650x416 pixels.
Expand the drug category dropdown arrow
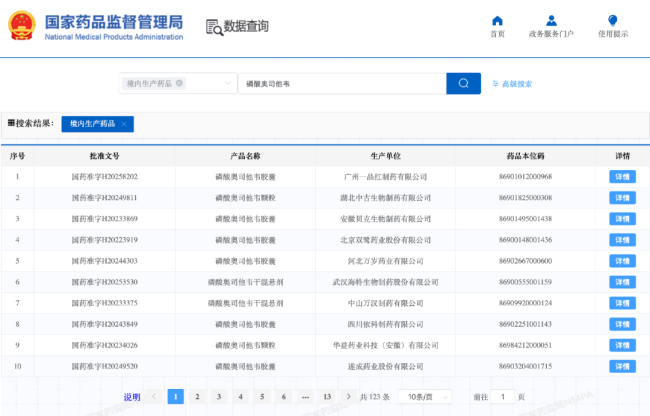[x=227, y=83]
